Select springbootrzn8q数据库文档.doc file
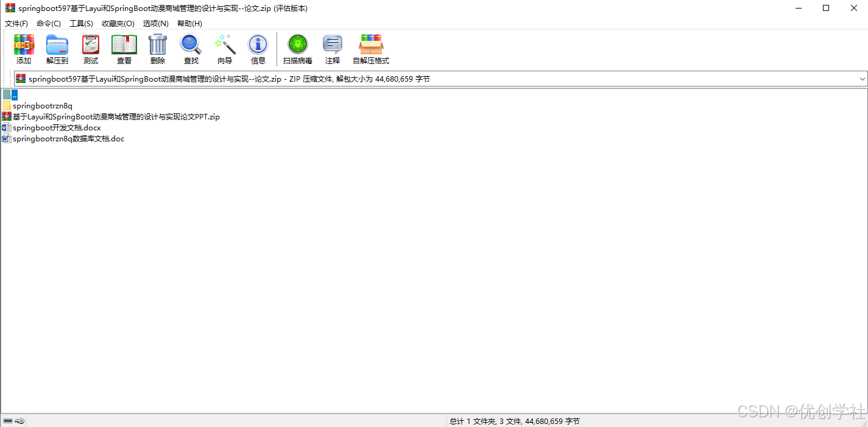868x427 pixels. click(63, 138)
